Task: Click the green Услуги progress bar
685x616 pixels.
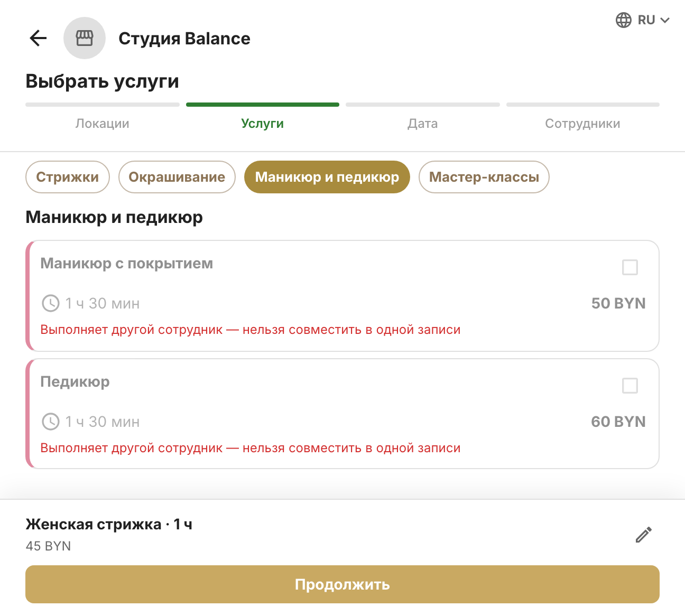Action: 263,105
